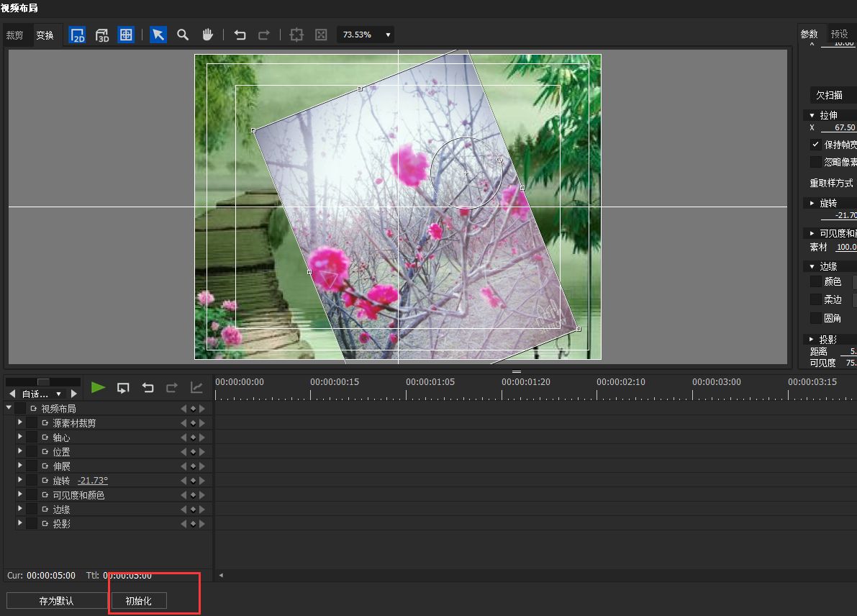The image size is (857, 616).
Task: Switch to 3D mode
Action: (x=101, y=35)
